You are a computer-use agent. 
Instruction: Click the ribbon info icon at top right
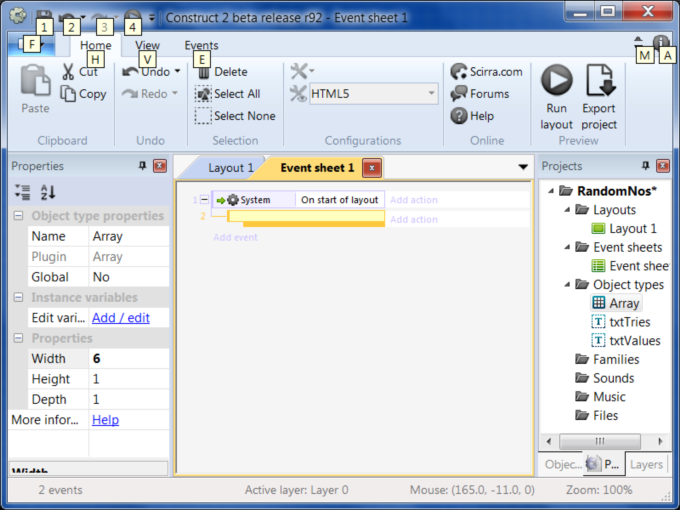[x=661, y=43]
